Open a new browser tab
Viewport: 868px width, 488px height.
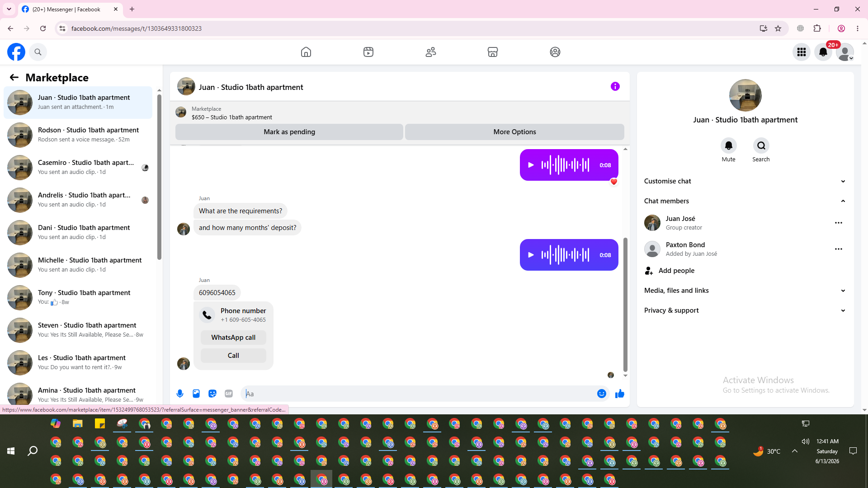coord(132,9)
